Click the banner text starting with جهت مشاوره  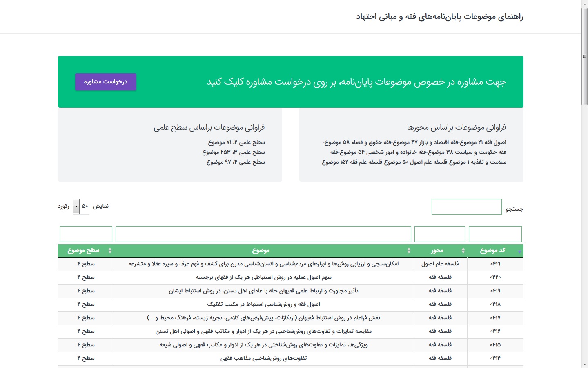(x=356, y=82)
